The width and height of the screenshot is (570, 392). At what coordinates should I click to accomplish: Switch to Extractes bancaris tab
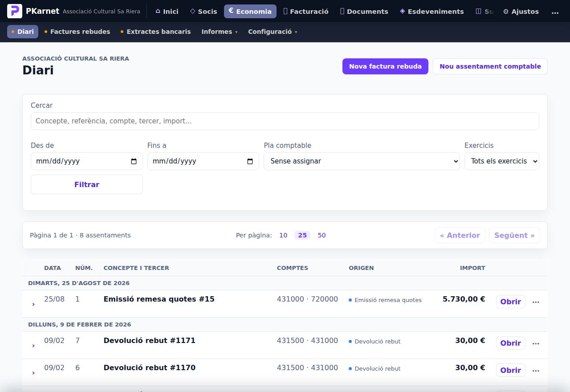pos(155,32)
